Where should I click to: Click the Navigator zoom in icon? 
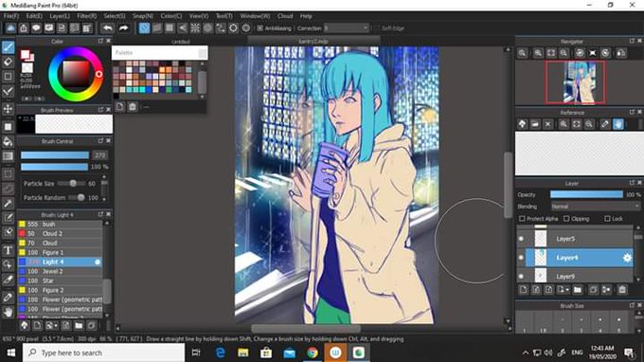tap(538, 53)
